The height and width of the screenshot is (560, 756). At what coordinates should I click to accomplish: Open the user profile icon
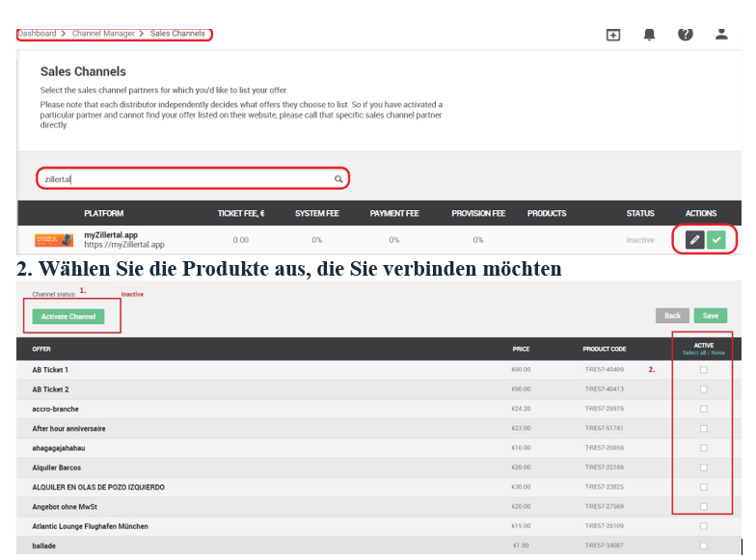(721, 34)
